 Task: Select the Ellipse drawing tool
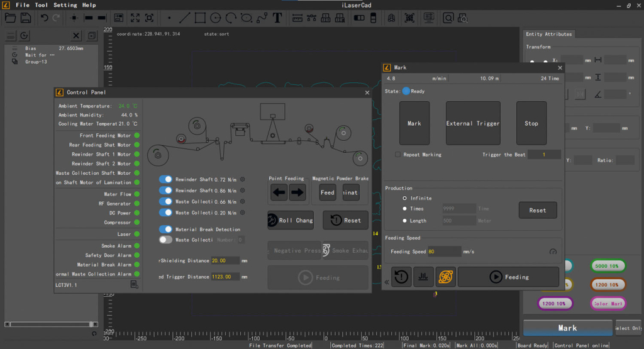click(247, 18)
